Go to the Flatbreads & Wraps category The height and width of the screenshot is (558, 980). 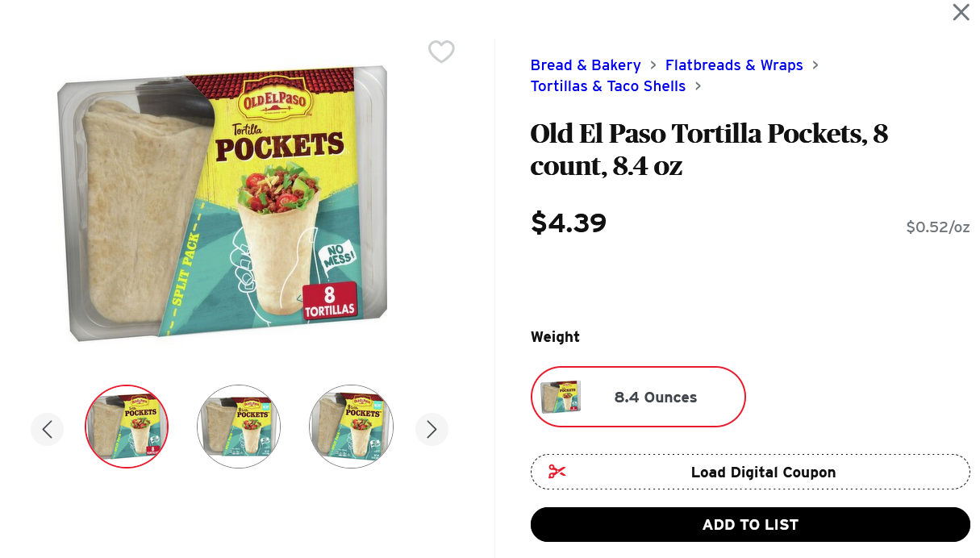(x=734, y=65)
